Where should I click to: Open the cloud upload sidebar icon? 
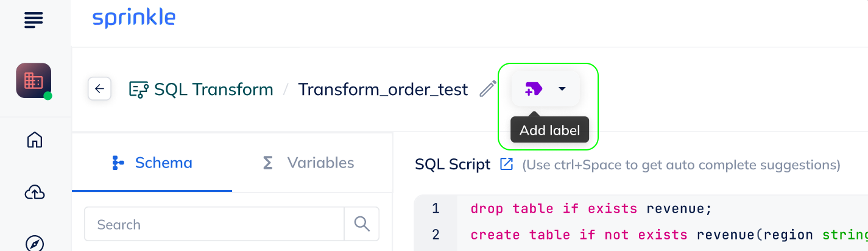[x=35, y=193]
